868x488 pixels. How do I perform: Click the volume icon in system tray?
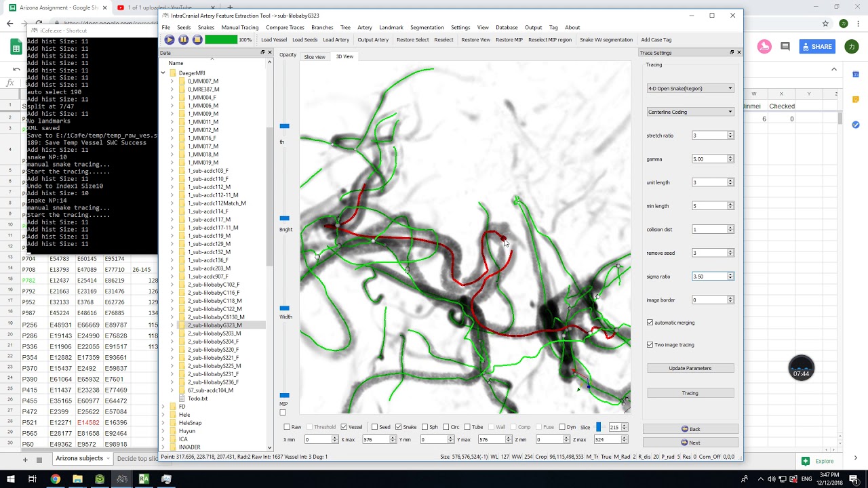click(x=771, y=479)
